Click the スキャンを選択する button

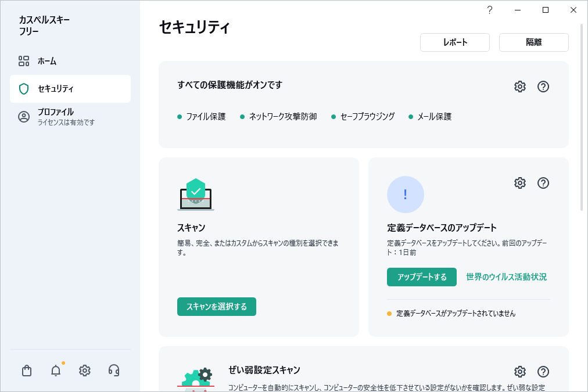coord(217,307)
